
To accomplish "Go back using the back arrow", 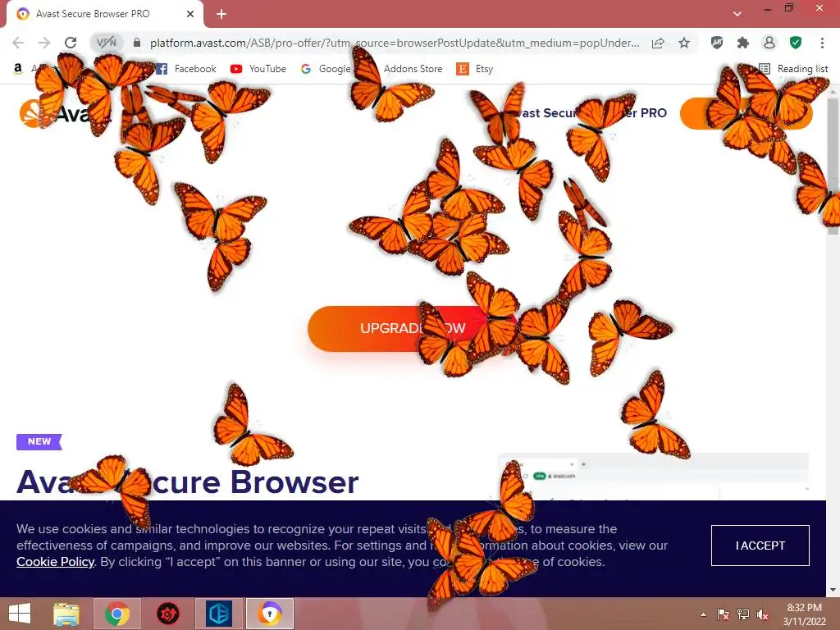I will pos(18,43).
